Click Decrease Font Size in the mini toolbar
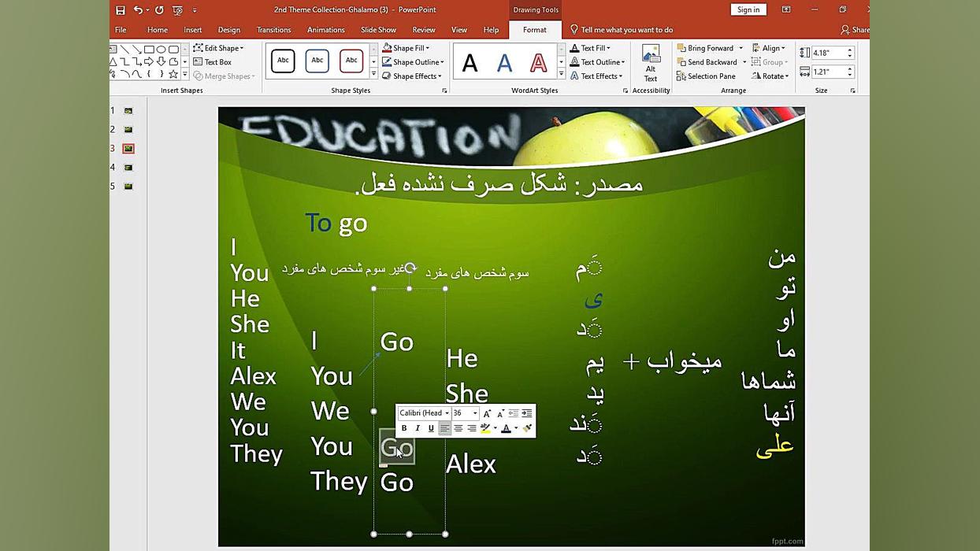The width and height of the screenshot is (980, 551). [x=500, y=413]
